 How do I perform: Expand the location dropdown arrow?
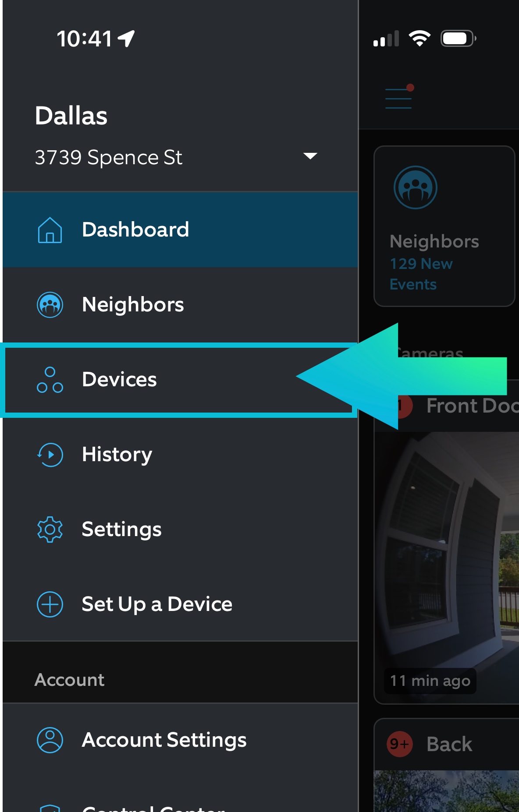coord(310,156)
